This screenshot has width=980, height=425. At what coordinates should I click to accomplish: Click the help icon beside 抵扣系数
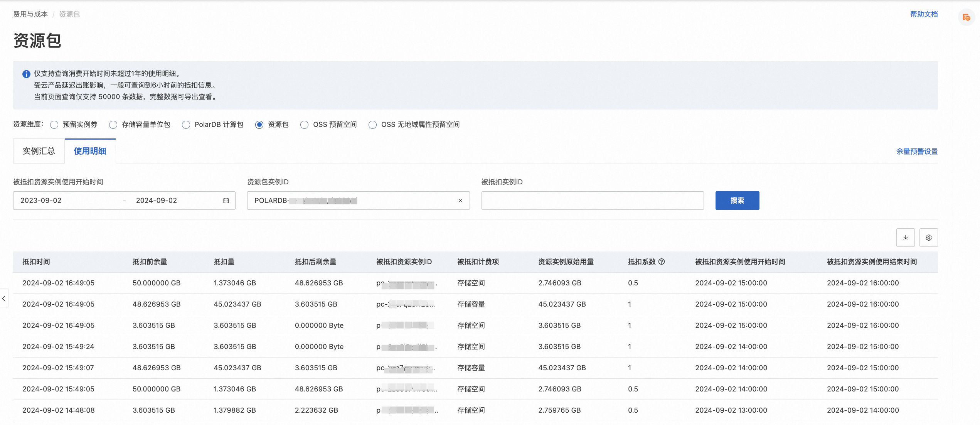pos(662,261)
